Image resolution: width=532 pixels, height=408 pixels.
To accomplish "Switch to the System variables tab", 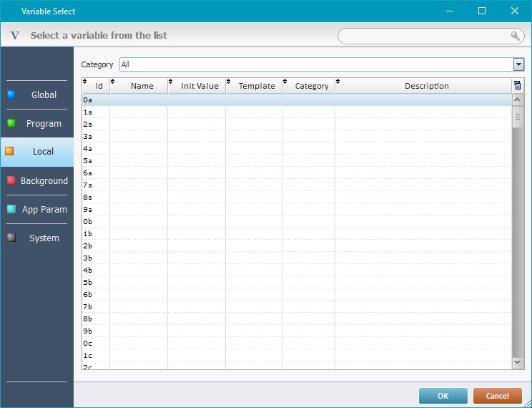I will 44,238.
